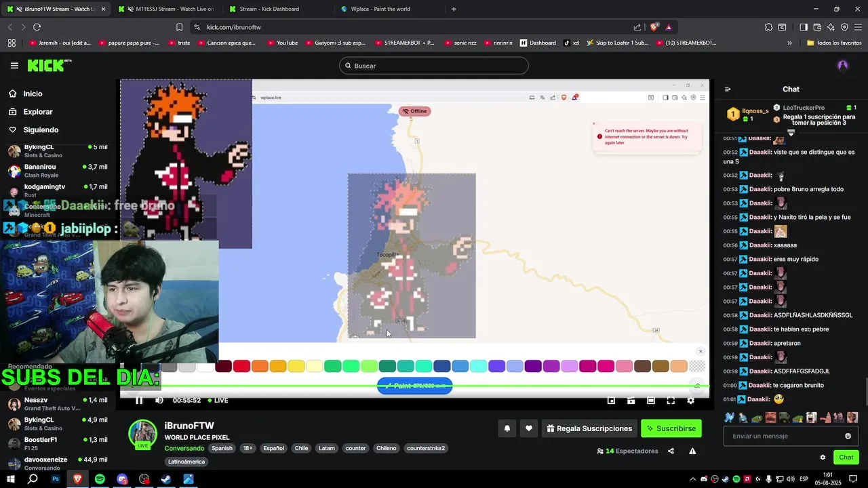Reload the page in browser

(37, 27)
